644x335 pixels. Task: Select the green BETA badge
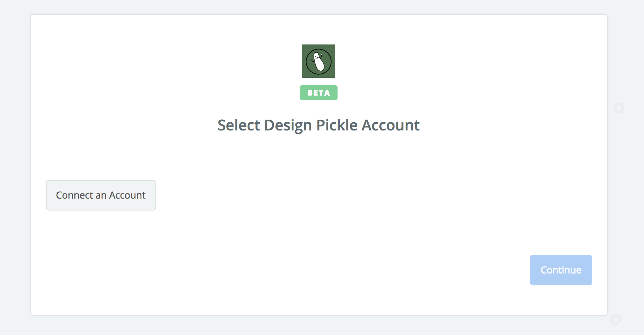[x=318, y=93]
